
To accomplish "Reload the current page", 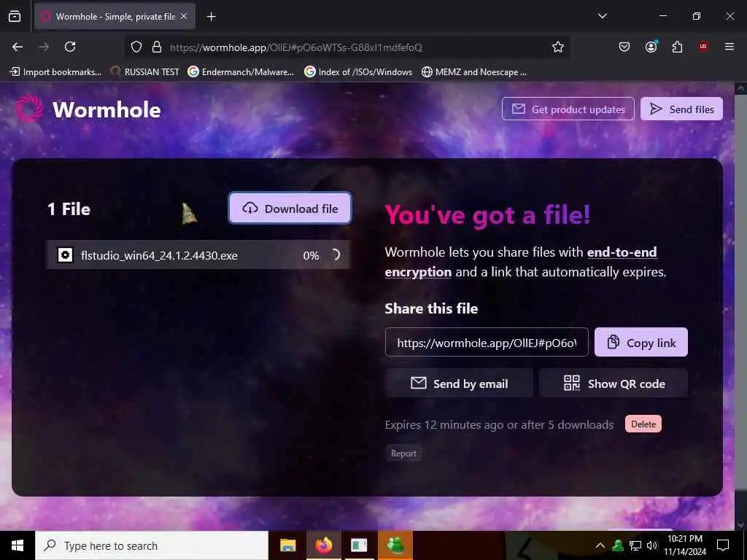I will pyautogui.click(x=70, y=47).
